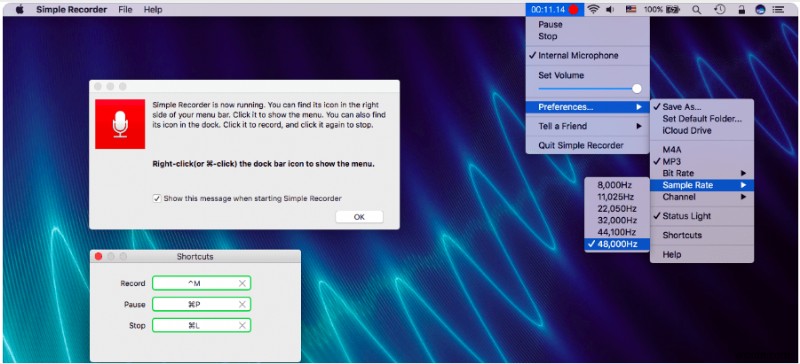Select iCloud Drive save location
This screenshot has height=364, width=800.
point(702,131)
